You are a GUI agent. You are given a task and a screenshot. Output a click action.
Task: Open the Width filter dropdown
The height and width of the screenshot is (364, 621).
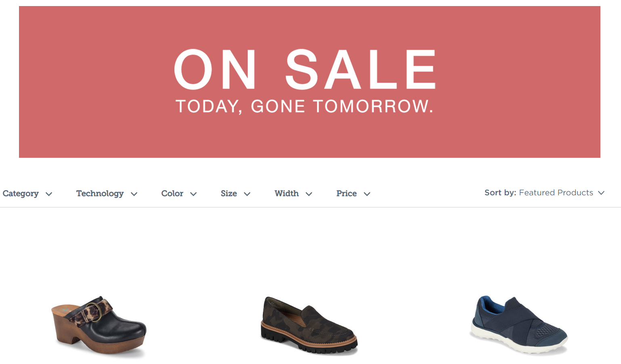(x=294, y=194)
